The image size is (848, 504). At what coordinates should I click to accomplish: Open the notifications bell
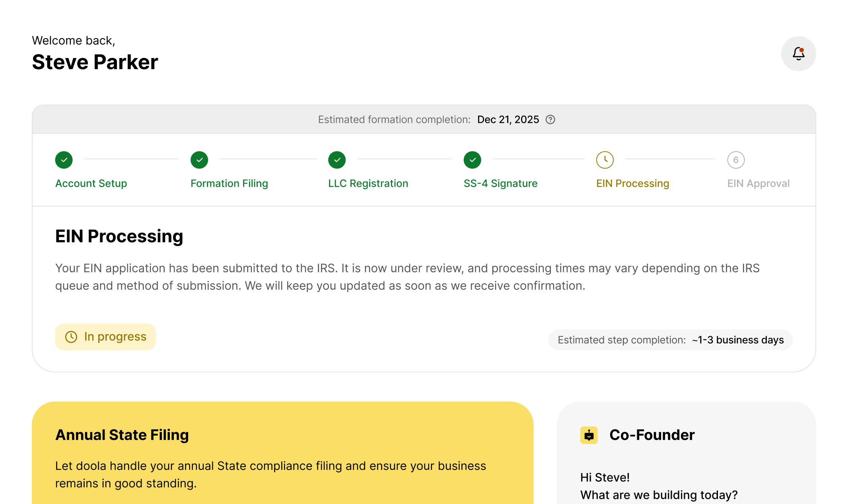(x=798, y=54)
